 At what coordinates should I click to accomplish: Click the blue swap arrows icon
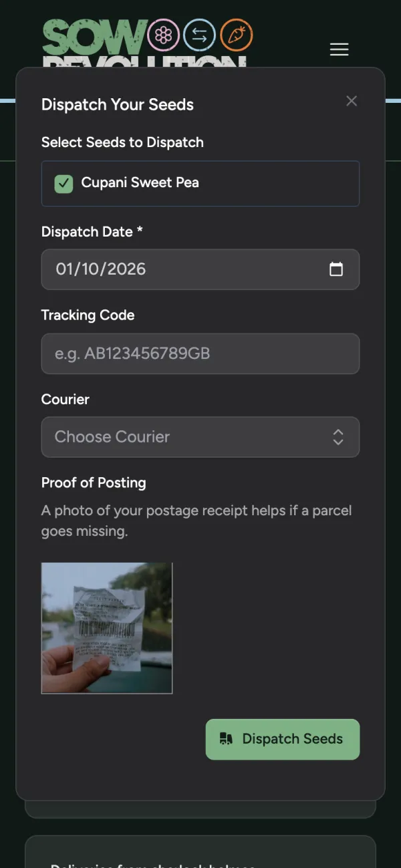tap(199, 35)
